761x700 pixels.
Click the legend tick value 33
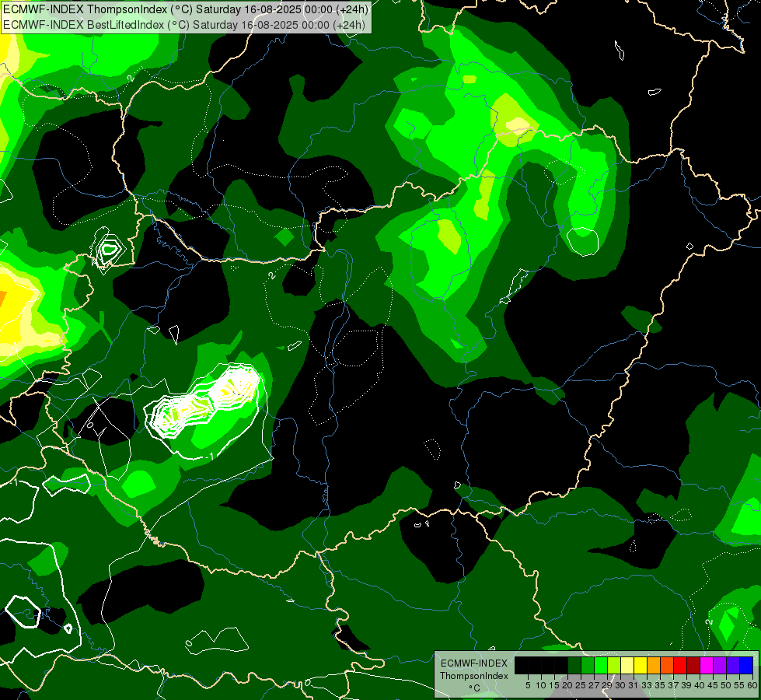click(x=647, y=685)
